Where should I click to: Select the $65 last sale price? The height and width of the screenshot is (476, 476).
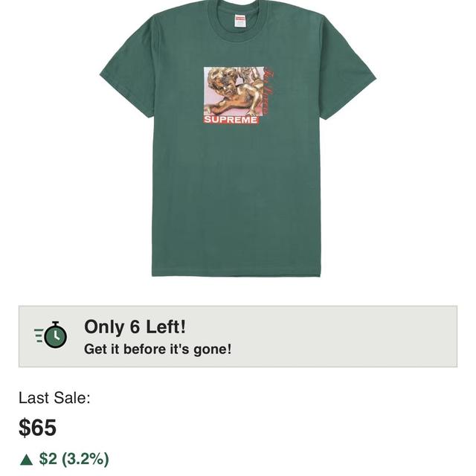37,428
